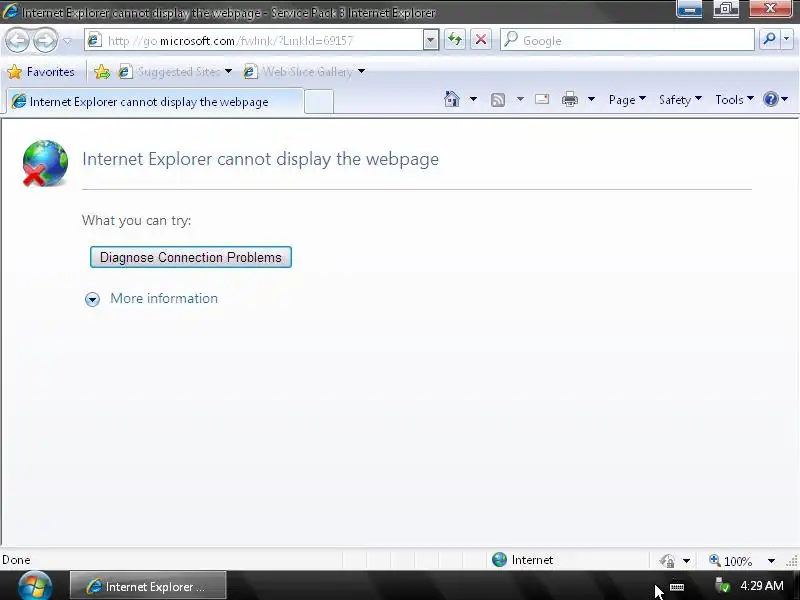
Task: Open the Safety menu
Action: click(x=680, y=99)
